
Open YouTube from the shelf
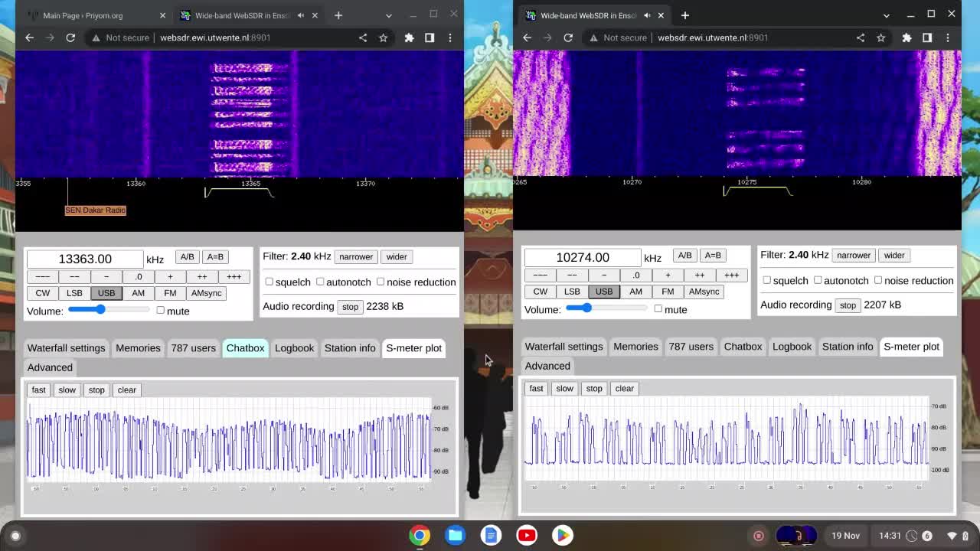(527, 535)
